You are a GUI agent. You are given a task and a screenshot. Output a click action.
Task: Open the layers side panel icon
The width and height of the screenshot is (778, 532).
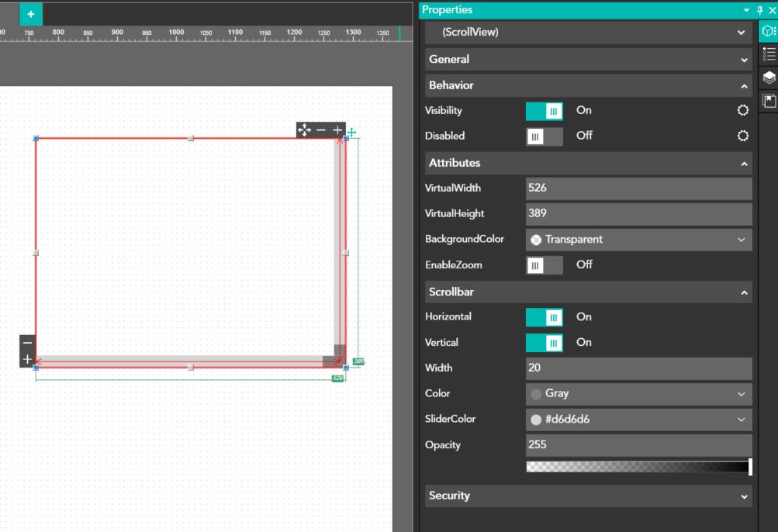pos(768,78)
